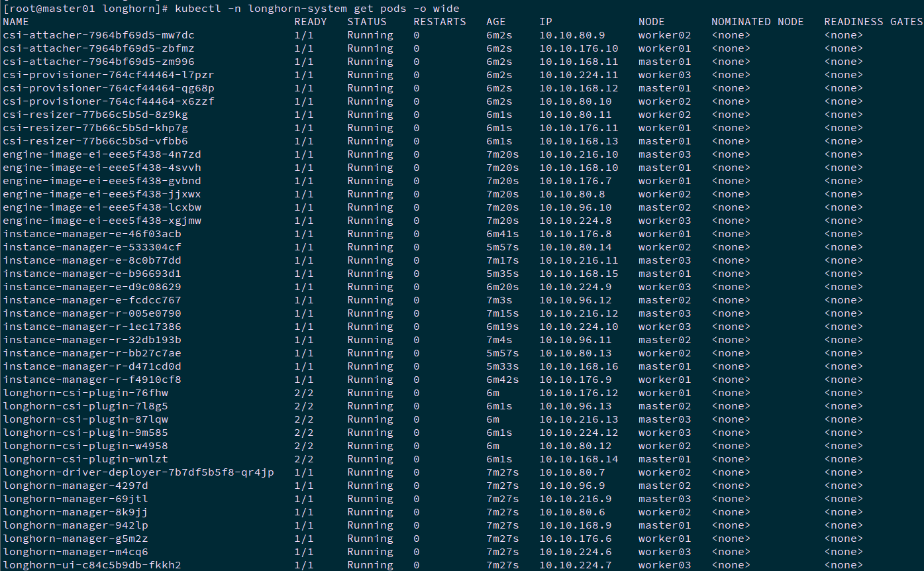
Task: Click pod name longhorn-csi-plugin-9m585
Action: pos(85,433)
